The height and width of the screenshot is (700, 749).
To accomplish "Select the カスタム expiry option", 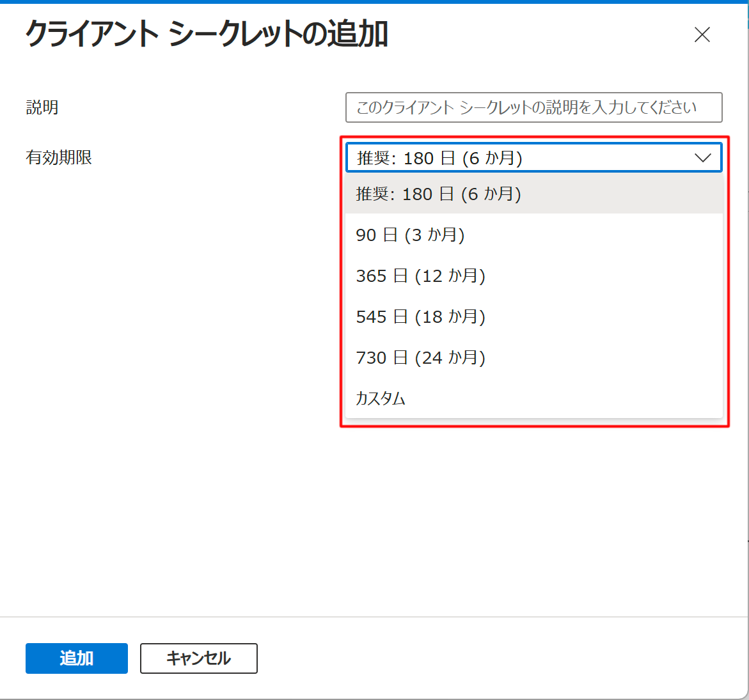I will [533, 398].
